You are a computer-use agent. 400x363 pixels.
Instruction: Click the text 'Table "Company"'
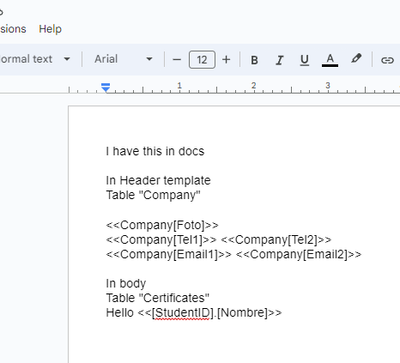[x=153, y=195]
